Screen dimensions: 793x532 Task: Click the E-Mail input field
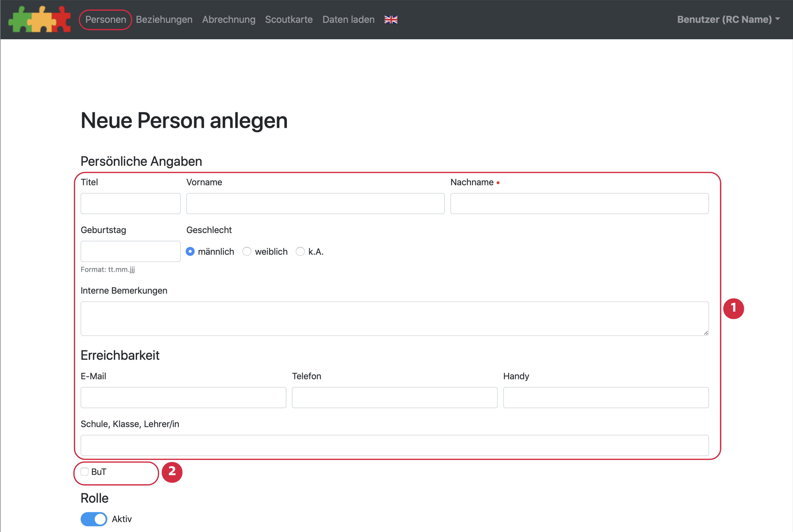click(x=183, y=398)
